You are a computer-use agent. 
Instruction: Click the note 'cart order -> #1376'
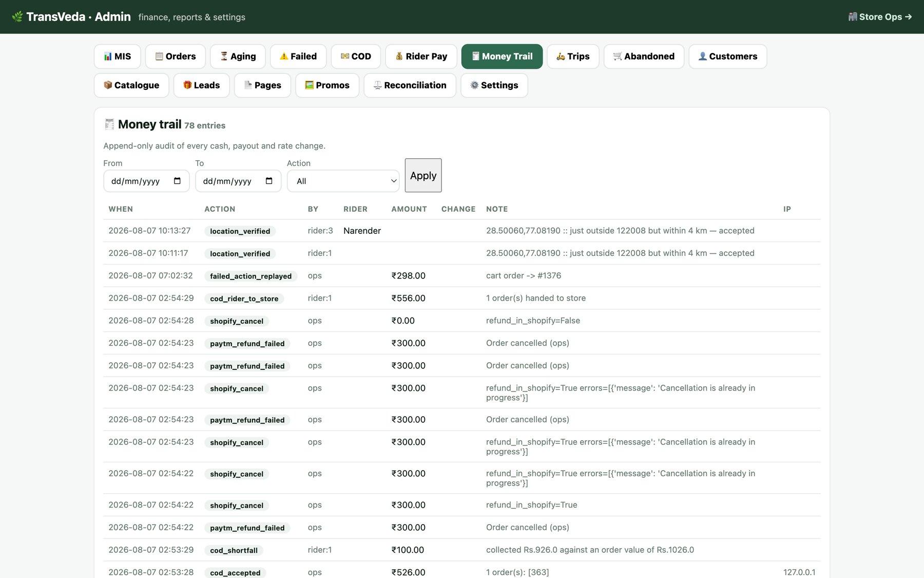pyautogui.click(x=524, y=276)
